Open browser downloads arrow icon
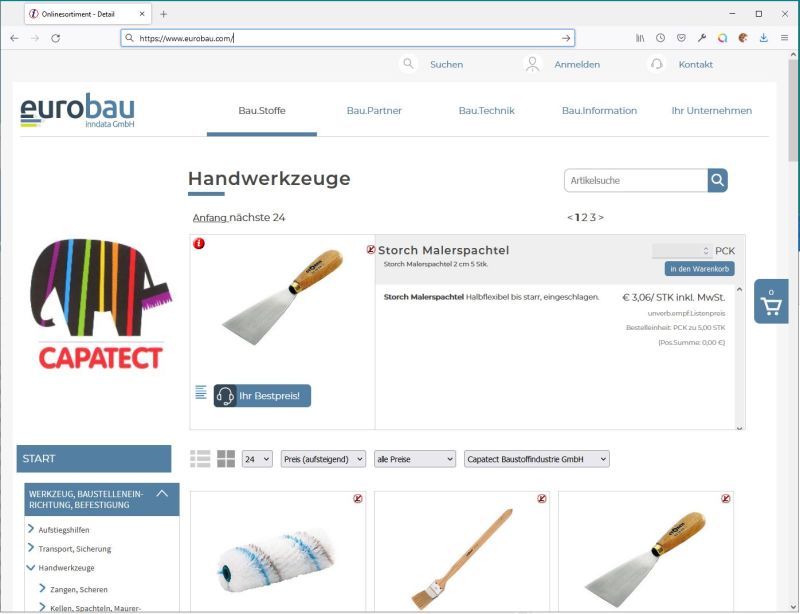Viewport: 800px width, 614px height. point(763,38)
